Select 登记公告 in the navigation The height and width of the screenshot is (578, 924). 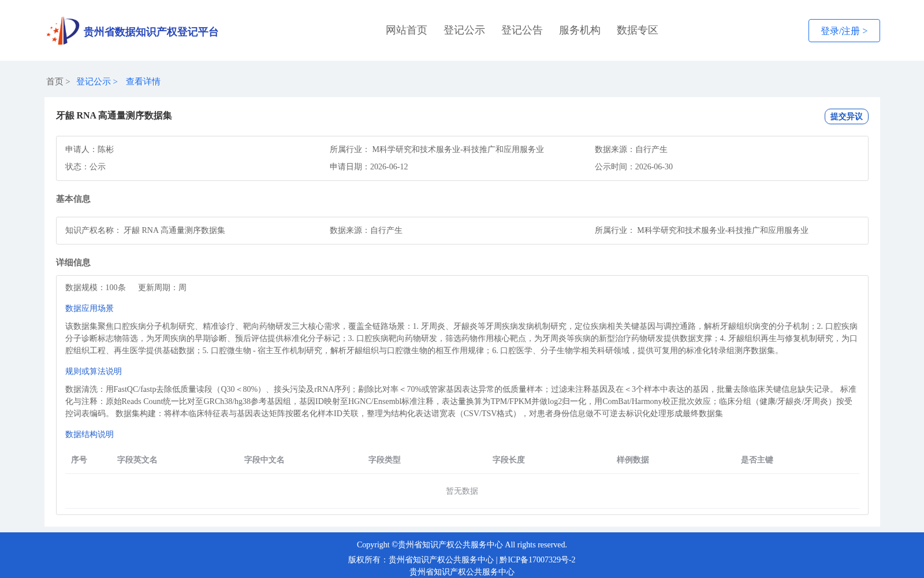click(522, 30)
